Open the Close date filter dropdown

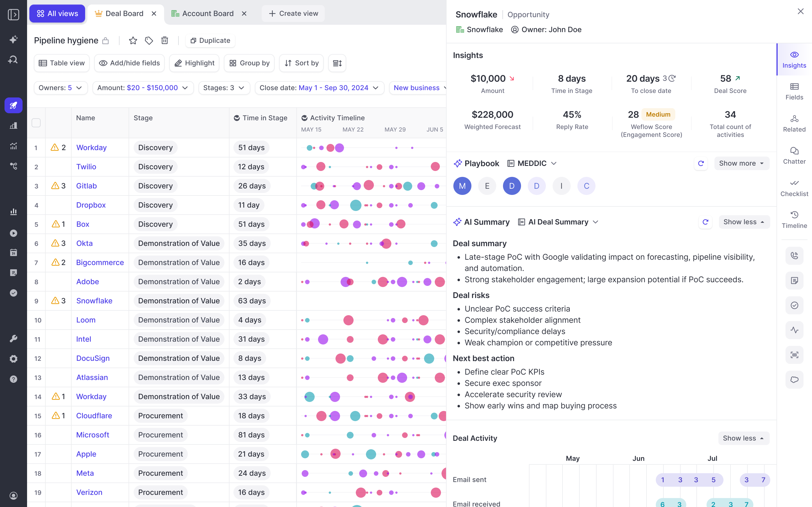tap(319, 88)
